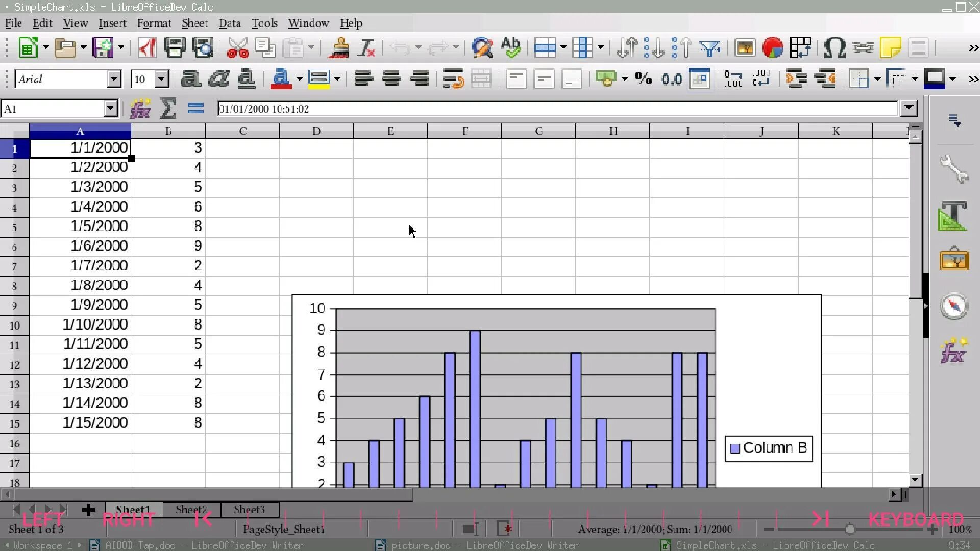Expand the formula bar input line
This screenshot has width=980, height=551.
tap(909, 108)
